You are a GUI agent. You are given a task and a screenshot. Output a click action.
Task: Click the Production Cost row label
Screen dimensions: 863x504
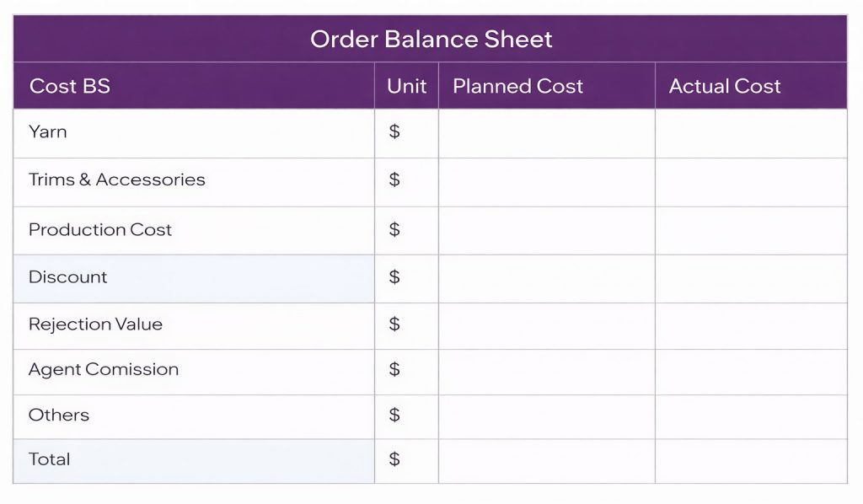coord(100,230)
